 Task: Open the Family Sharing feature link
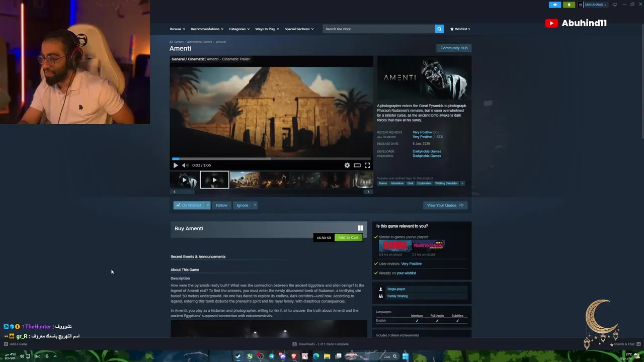397,296
